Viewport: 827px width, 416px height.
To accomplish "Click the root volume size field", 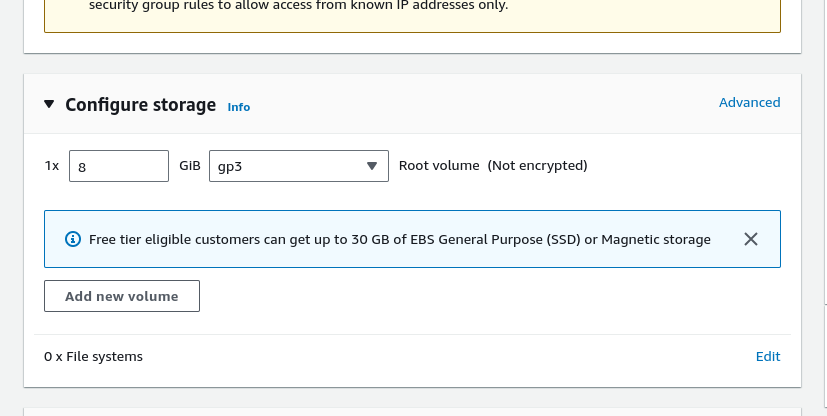I will tap(119, 166).
